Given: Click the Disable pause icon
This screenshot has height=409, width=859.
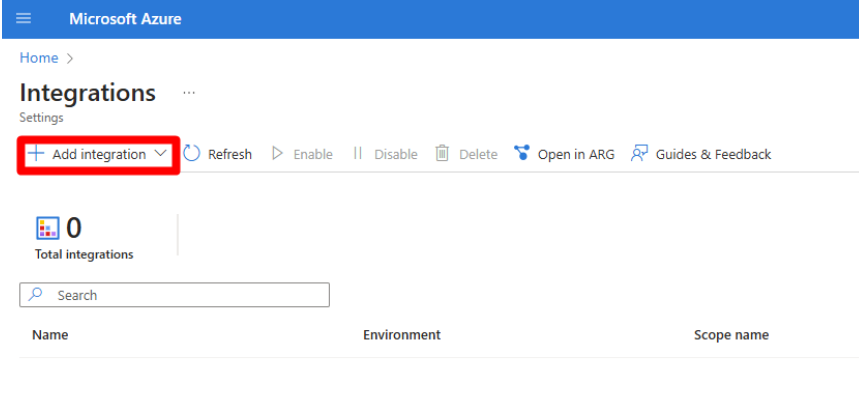Looking at the screenshot, I should [357, 154].
